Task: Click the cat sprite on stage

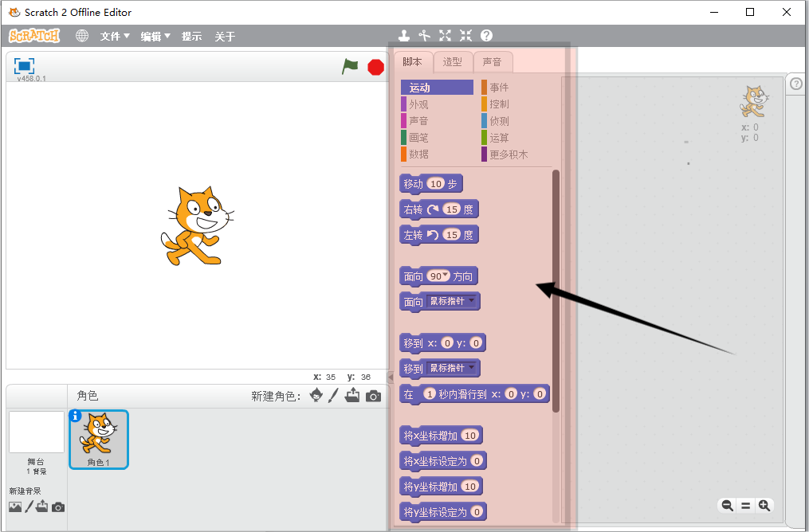Action: pos(197,226)
